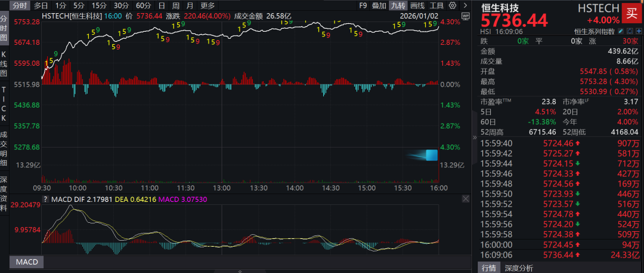
Task: Click the plus add icon beside 恒生系列指数
Action: point(637,31)
